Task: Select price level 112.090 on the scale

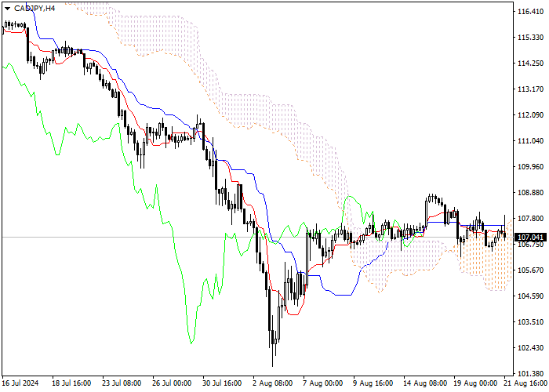Action: (531, 115)
